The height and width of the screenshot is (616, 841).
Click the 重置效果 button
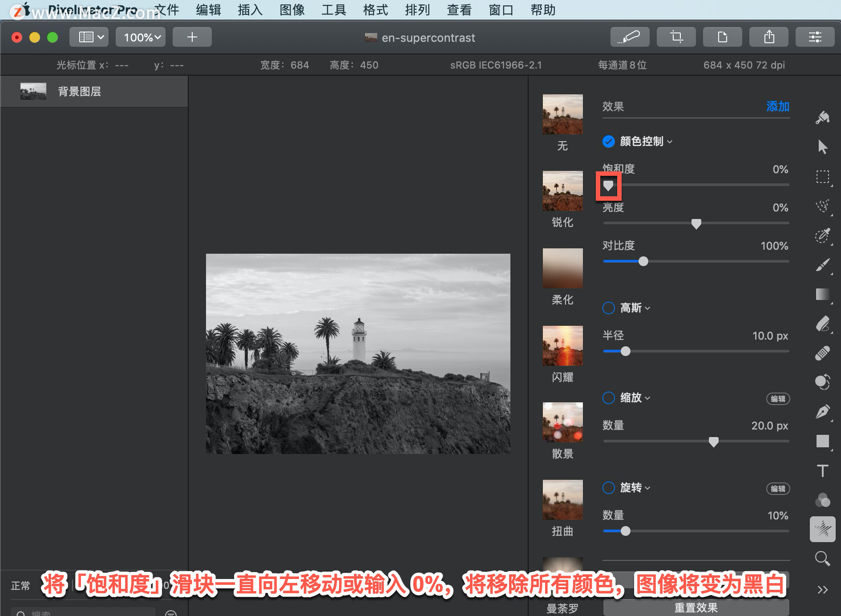pos(696,608)
